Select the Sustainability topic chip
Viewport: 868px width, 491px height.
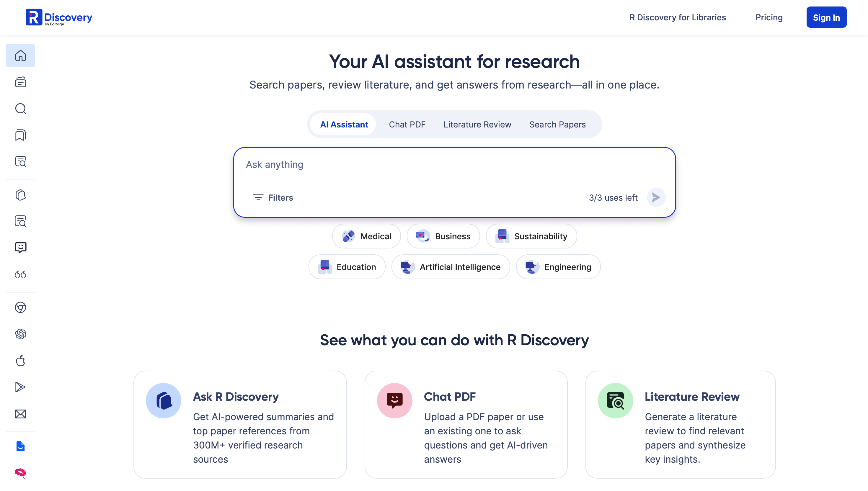point(531,236)
